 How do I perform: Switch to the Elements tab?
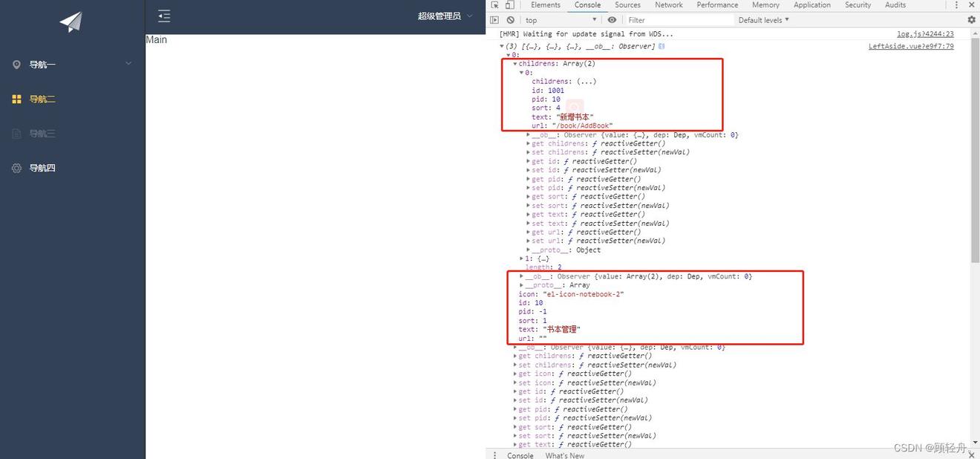pyautogui.click(x=546, y=5)
